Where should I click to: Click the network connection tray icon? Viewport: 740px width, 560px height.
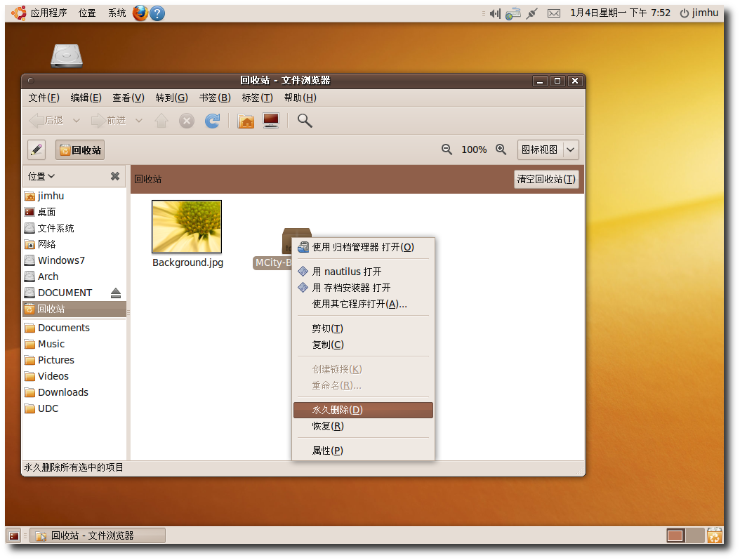513,13
